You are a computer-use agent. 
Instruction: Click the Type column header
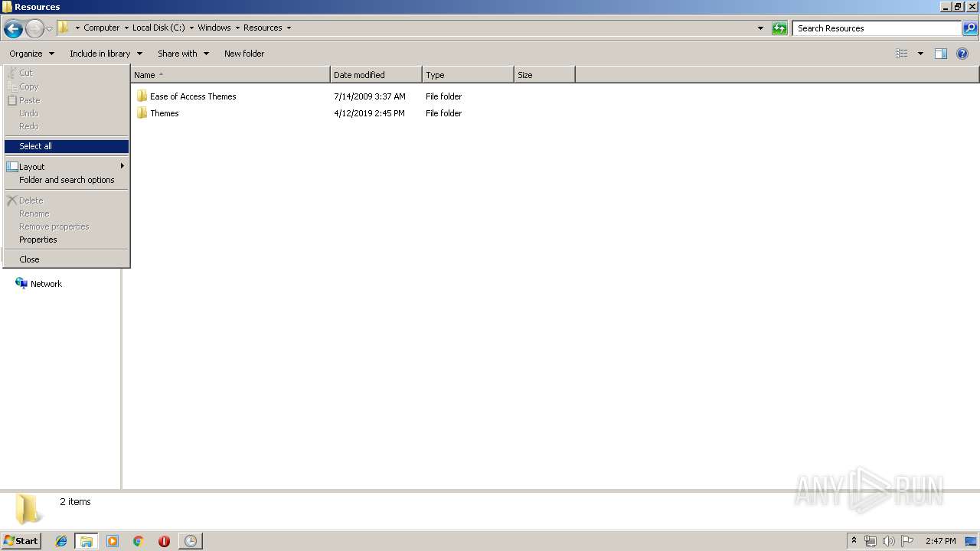pyautogui.click(x=468, y=75)
